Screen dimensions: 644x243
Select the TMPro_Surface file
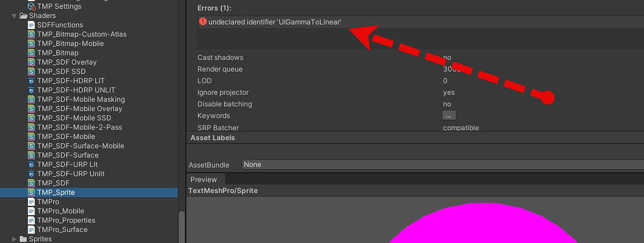pyautogui.click(x=62, y=230)
